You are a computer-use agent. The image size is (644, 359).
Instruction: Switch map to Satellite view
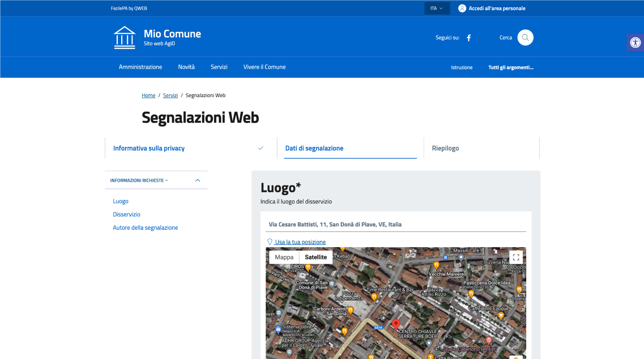316,257
